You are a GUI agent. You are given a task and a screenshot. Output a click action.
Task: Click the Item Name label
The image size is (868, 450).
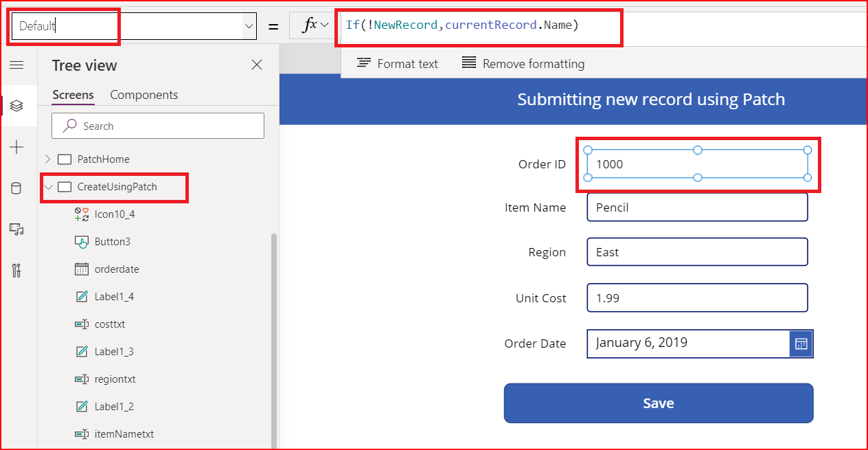(536, 207)
